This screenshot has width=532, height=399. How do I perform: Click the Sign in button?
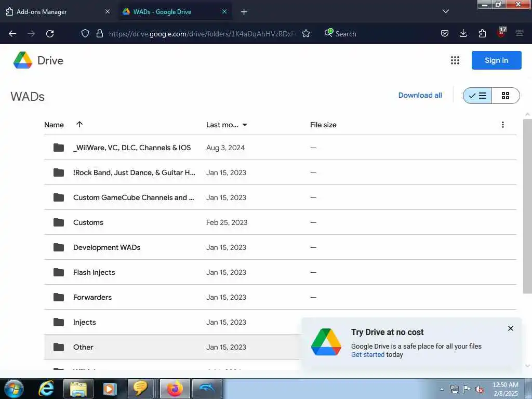tap(496, 60)
